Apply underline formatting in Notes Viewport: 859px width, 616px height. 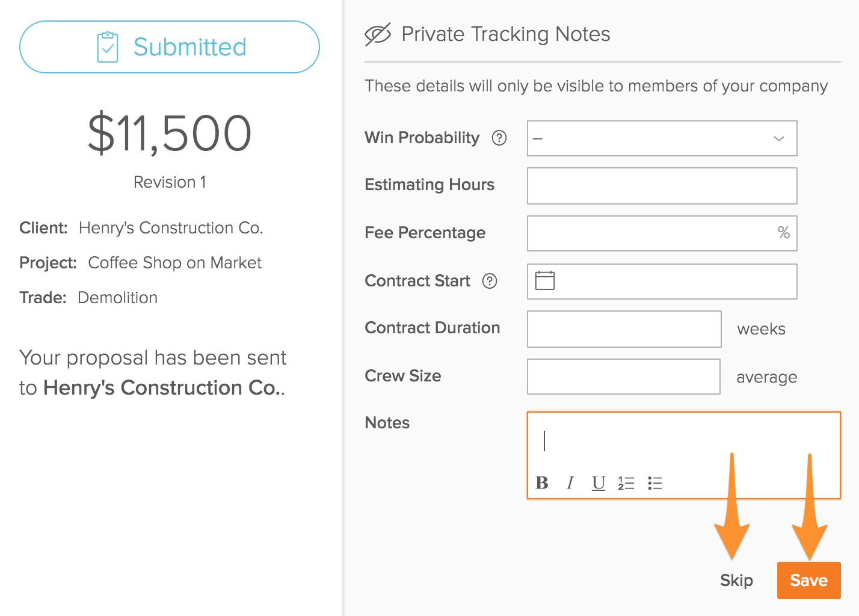click(598, 483)
